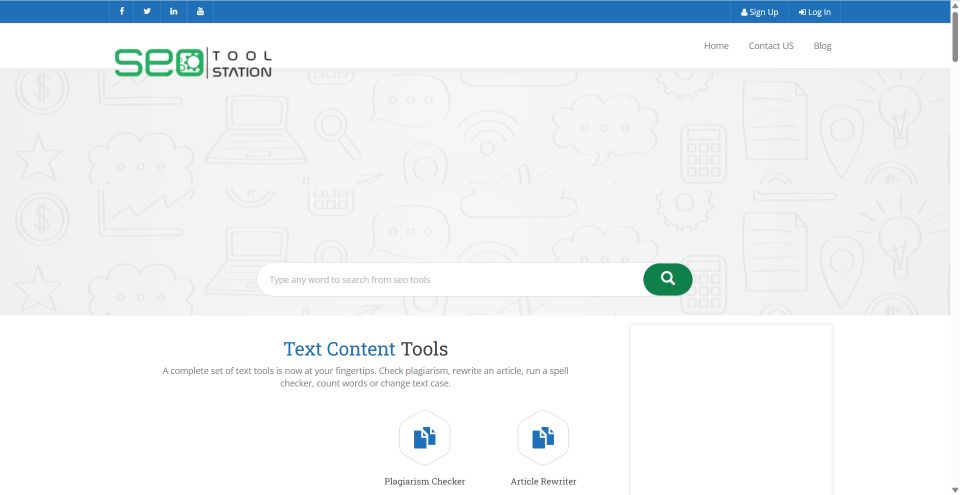The width and height of the screenshot is (960, 495).
Task: Open the YouTube social link
Action: point(200,12)
